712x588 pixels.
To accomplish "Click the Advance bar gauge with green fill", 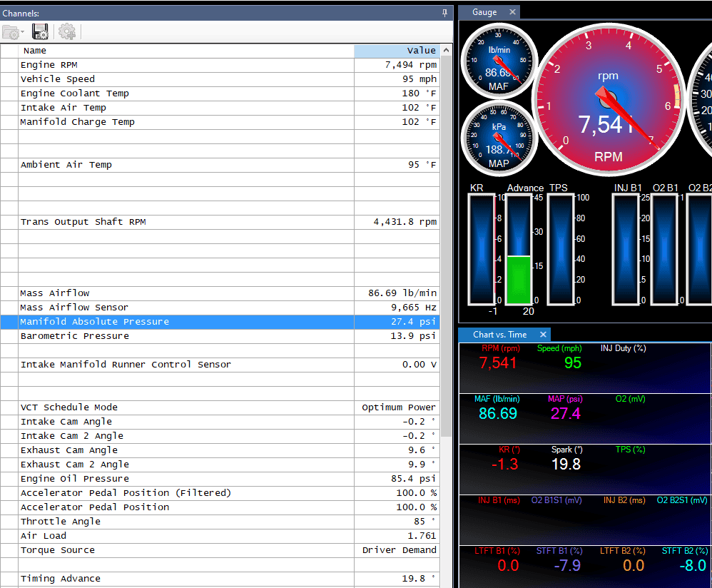I will pyautogui.click(x=519, y=249).
